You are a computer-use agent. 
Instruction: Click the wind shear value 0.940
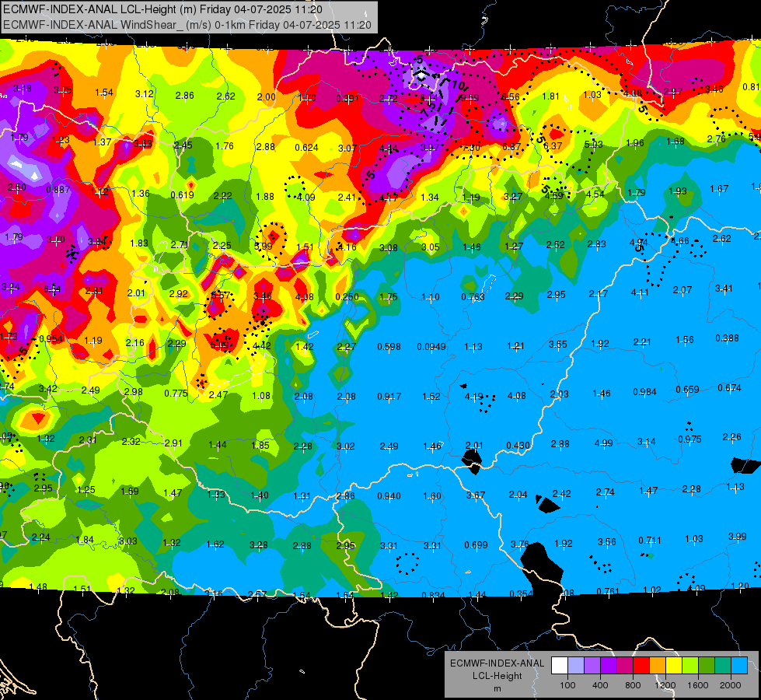[x=389, y=496]
